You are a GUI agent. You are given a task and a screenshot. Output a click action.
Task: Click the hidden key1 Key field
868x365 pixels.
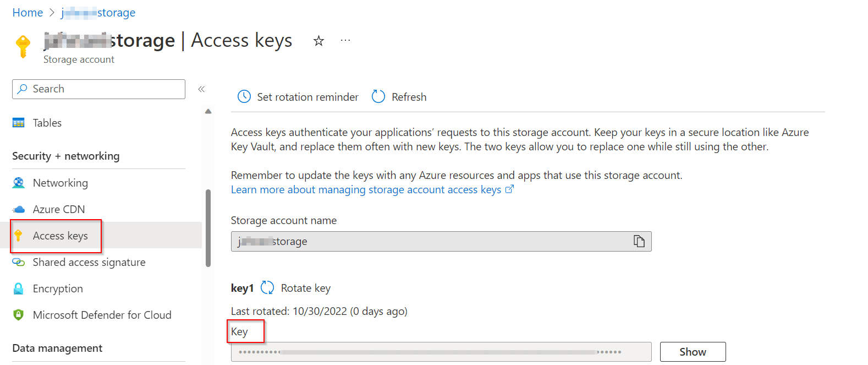[x=441, y=352]
